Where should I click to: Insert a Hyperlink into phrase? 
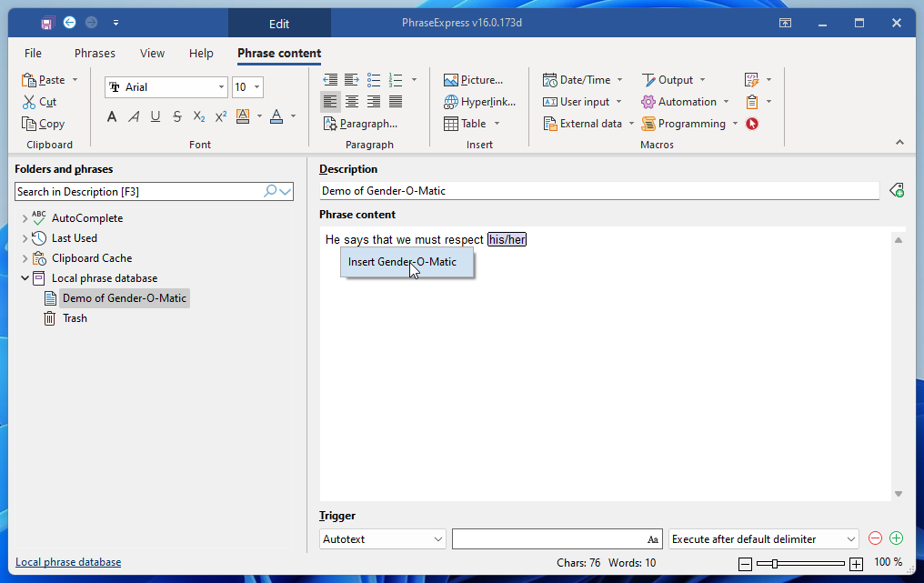coord(479,102)
